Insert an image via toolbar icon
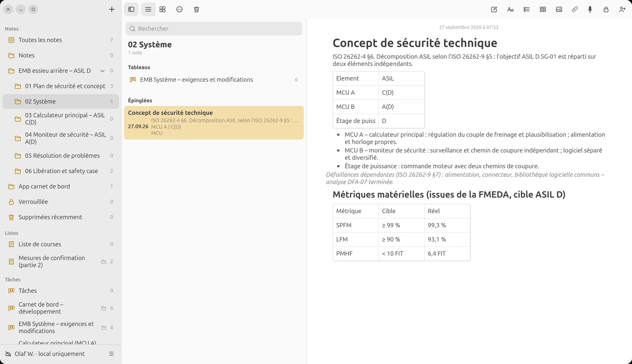This screenshot has width=632, height=364. pos(559,9)
